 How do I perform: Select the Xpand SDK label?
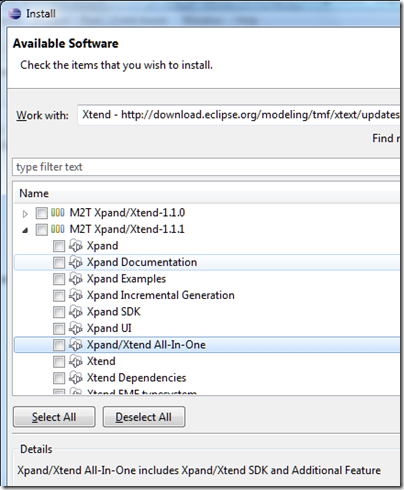114,312
